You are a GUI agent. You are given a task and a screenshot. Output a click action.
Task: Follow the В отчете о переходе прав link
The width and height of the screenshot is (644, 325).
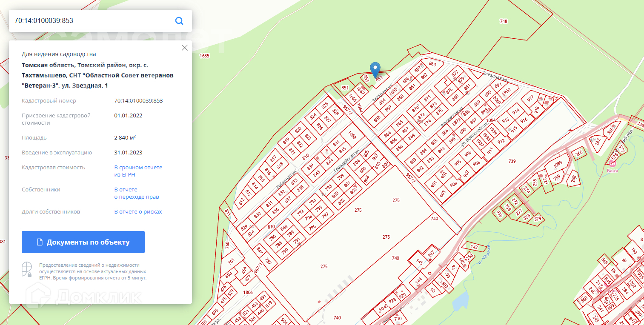click(x=137, y=193)
